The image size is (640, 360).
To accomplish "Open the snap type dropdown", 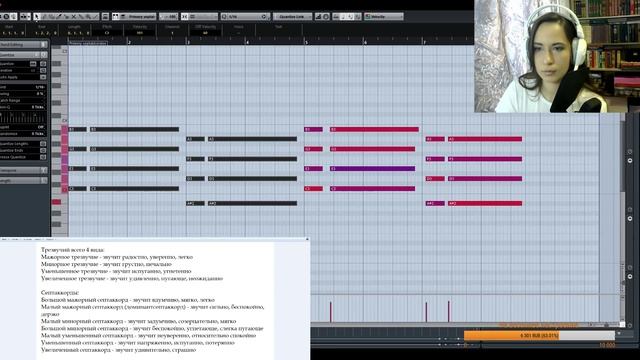I will click(x=203, y=17).
